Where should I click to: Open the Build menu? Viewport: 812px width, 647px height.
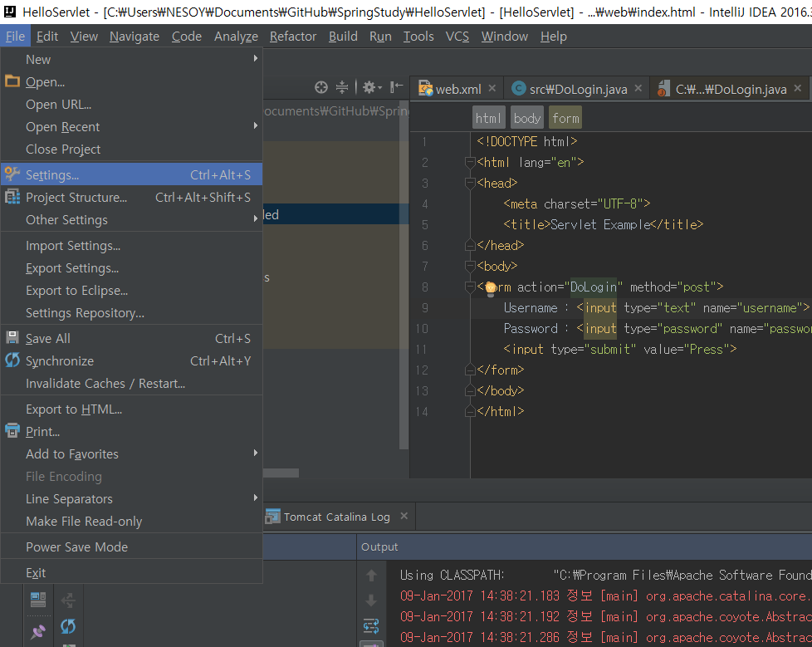click(343, 37)
